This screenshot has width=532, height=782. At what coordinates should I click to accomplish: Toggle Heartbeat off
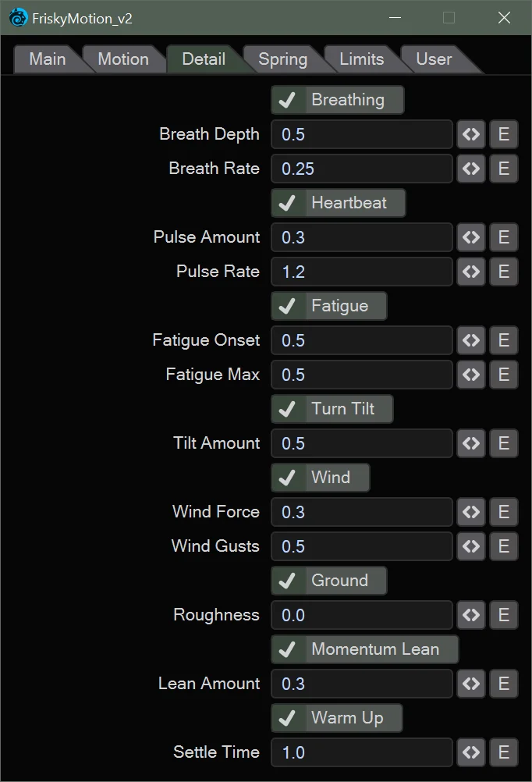pos(338,203)
